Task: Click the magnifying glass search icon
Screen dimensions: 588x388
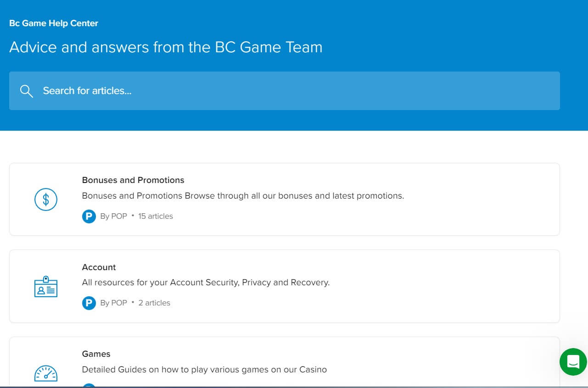Action: tap(27, 91)
